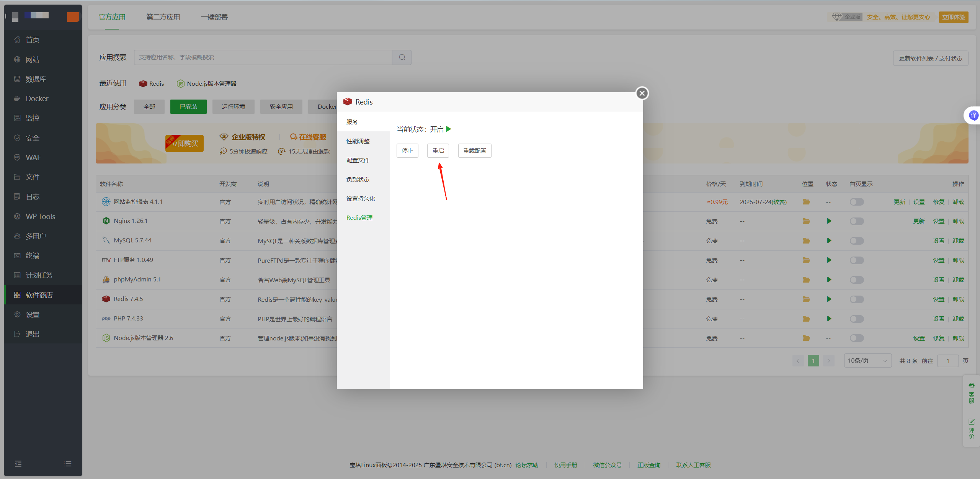This screenshot has width=980, height=479.
Task: Click 修复 for 网站监控报表 row
Action: 939,202
